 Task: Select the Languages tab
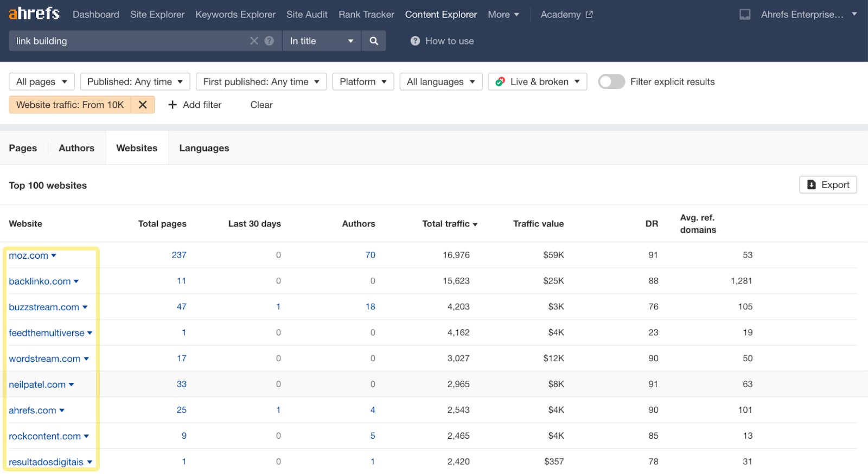pyautogui.click(x=204, y=148)
